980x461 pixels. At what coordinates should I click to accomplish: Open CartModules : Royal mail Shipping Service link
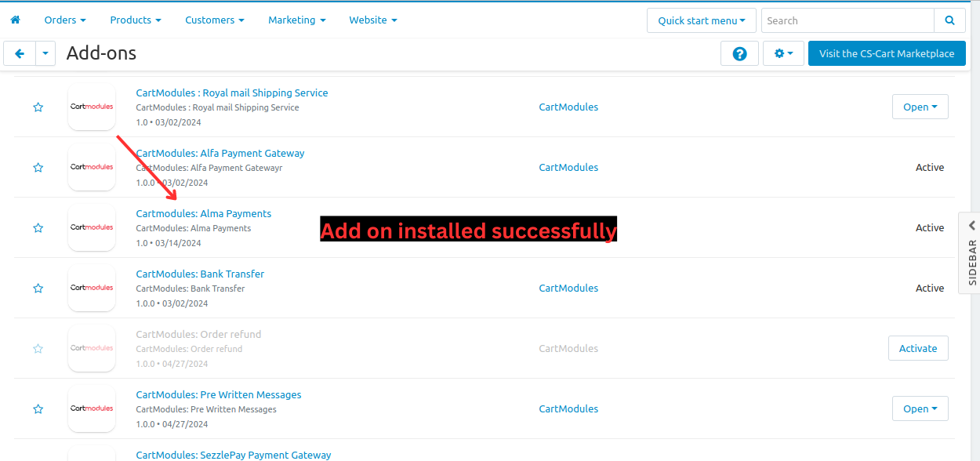point(232,93)
